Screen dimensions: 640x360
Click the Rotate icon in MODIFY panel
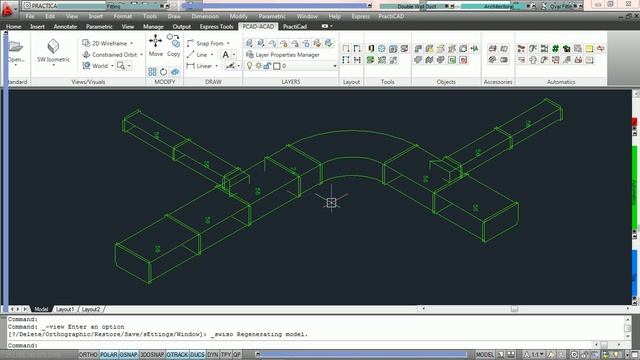pos(164,72)
